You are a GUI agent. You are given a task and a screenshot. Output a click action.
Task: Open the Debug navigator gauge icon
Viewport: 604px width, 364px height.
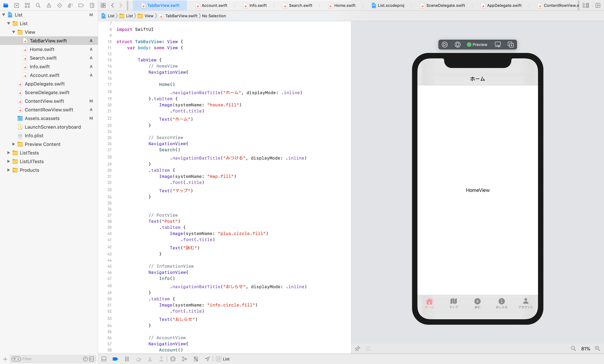tap(70, 5)
